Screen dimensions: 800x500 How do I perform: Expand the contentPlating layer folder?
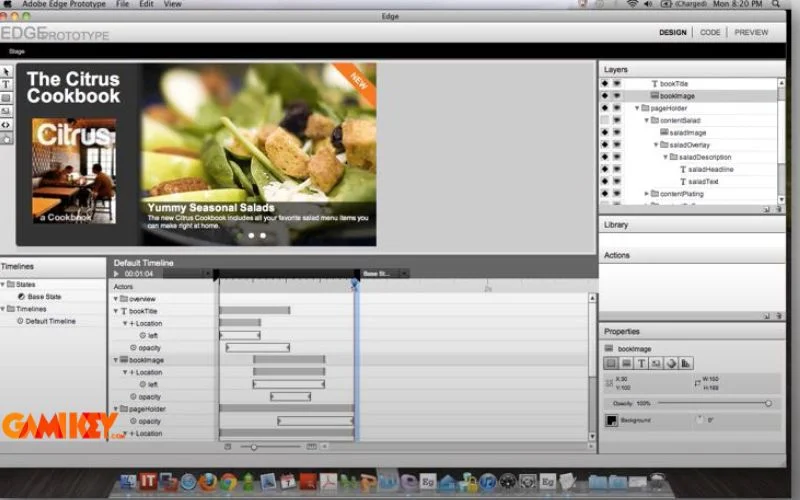647,194
